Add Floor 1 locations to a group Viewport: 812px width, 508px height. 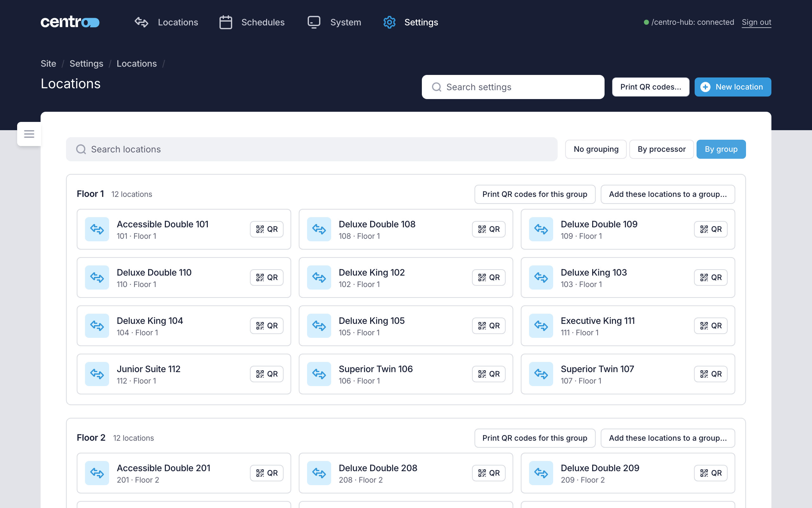pyautogui.click(x=668, y=194)
